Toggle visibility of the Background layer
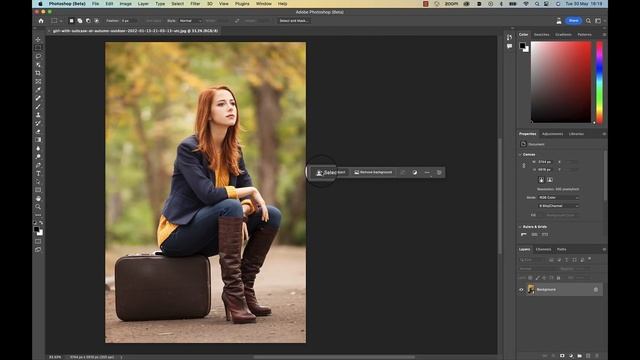The image size is (640, 360). [521, 290]
